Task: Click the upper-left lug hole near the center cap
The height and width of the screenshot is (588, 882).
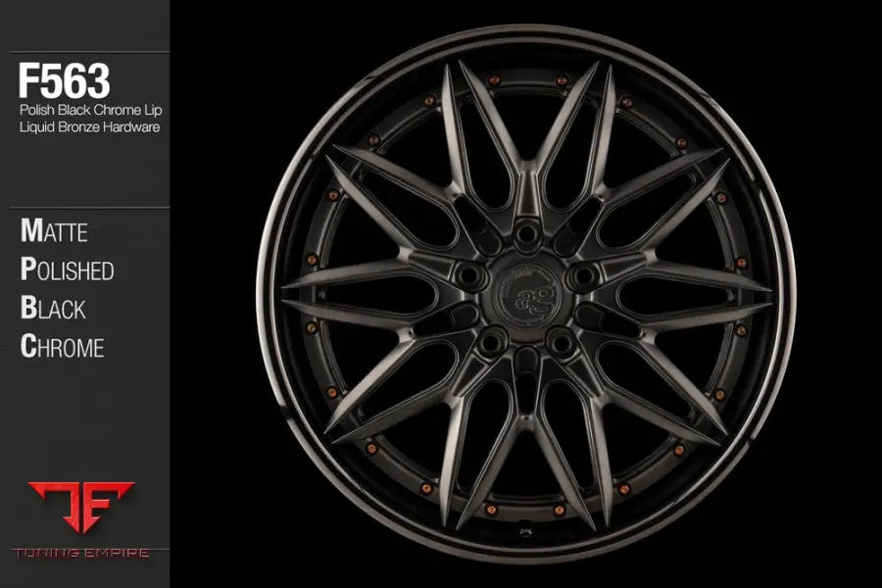Action: click(470, 274)
